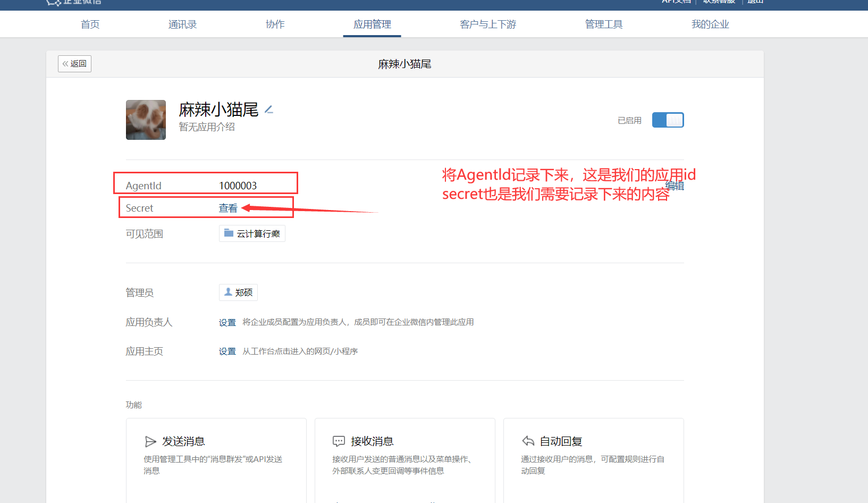Click the app avatar thumbnail image

[x=146, y=120]
